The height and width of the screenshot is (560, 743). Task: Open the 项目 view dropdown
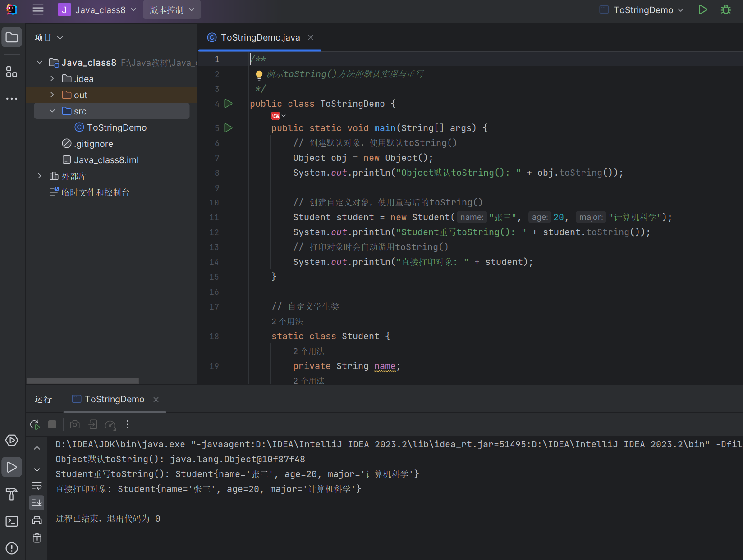point(49,38)
